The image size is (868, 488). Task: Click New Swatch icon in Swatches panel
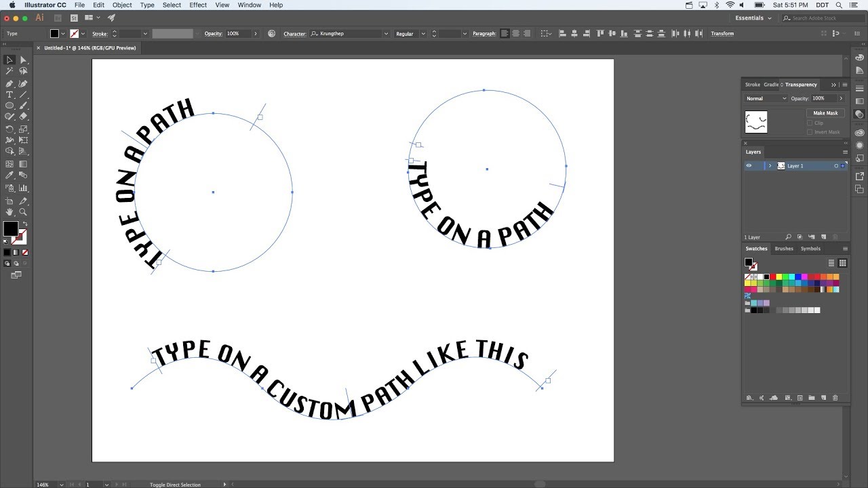click(823, 398)
